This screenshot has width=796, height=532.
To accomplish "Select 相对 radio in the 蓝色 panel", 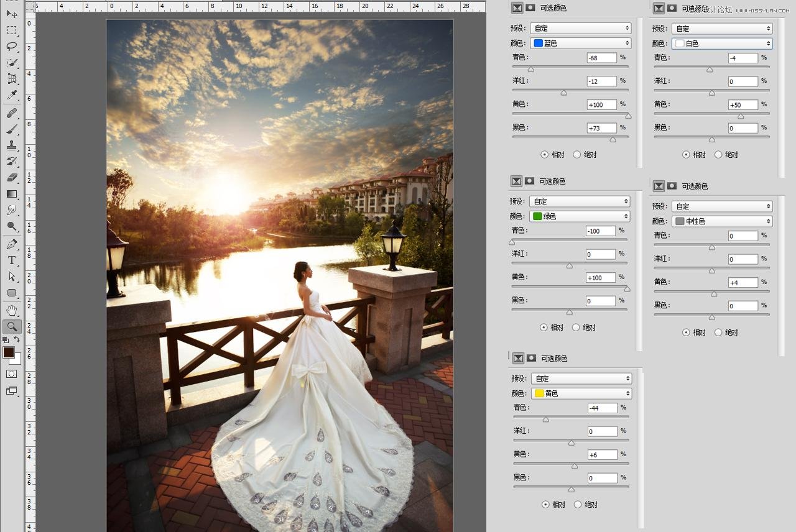I will (x=545, y=155).
